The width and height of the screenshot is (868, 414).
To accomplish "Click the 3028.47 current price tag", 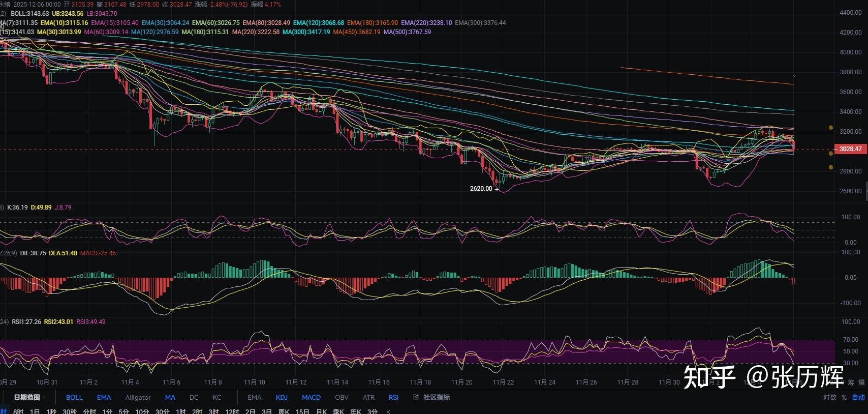I will [x=850, y=149].
